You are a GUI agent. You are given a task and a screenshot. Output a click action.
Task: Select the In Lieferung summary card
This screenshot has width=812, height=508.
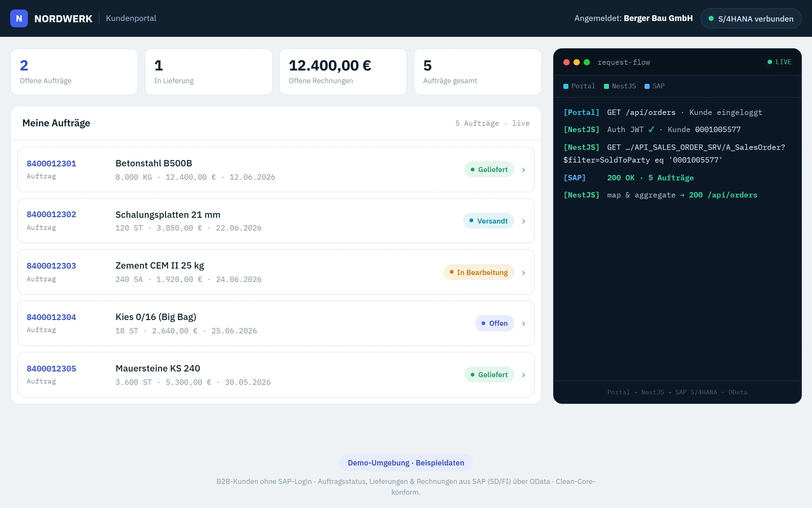(209, 72)
